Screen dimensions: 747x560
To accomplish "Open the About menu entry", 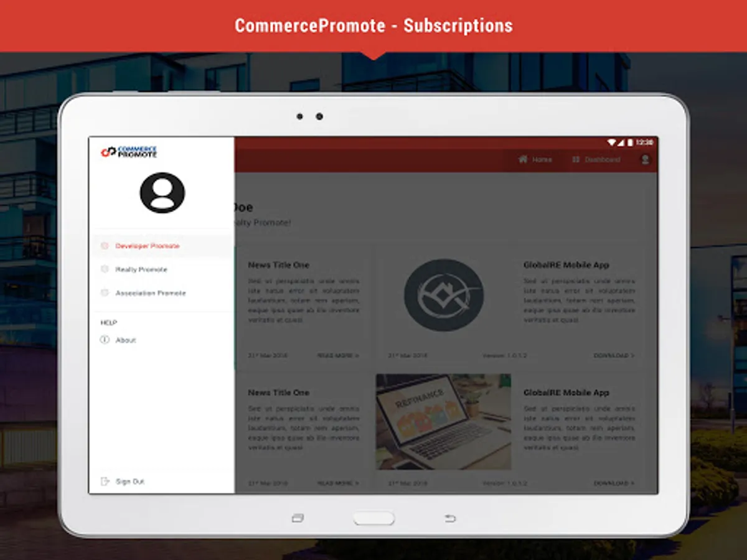I will pos(126,340).
